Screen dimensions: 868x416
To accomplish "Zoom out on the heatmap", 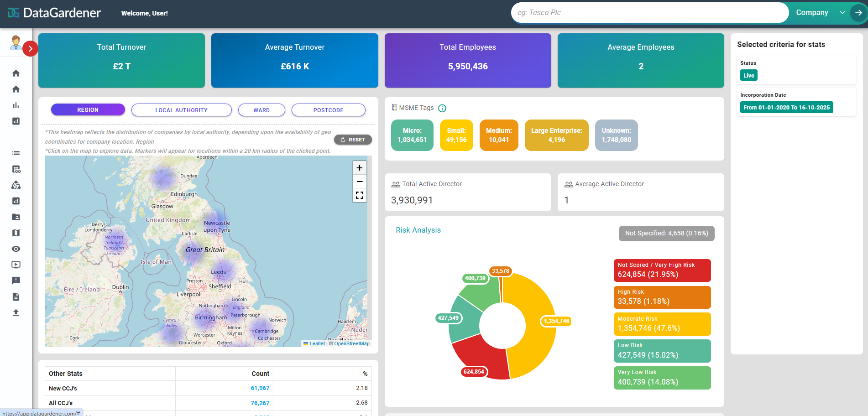I will pos(360,182).
